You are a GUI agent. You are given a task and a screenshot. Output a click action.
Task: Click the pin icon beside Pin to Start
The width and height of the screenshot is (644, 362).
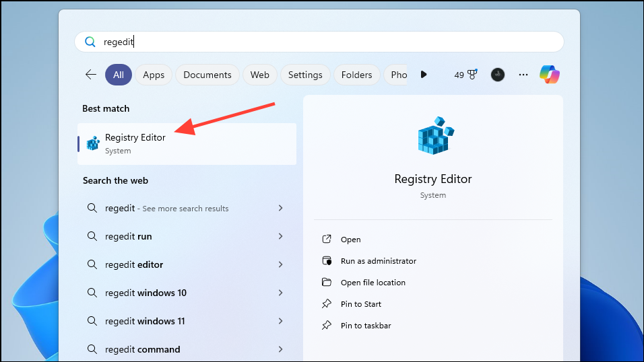pos(327,303)
